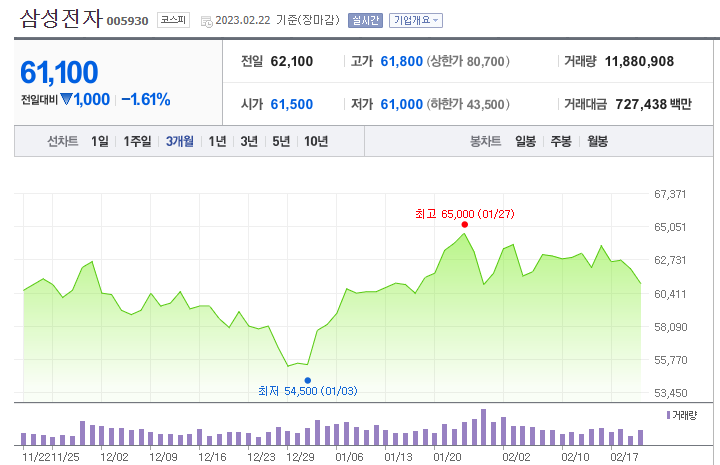The height and width of the screenshot is (465, 720).
Task: Select the 1일 line chart tab
Action: [x=100, y=141]
